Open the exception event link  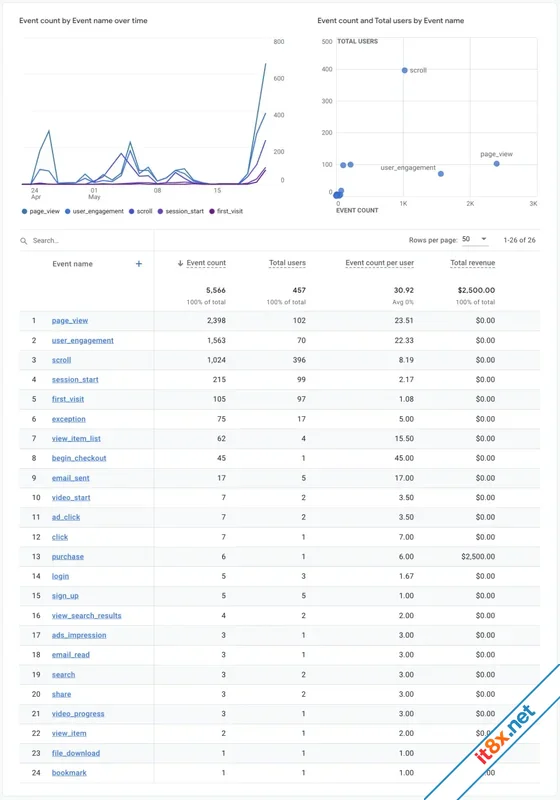click(x=68, y=419)
